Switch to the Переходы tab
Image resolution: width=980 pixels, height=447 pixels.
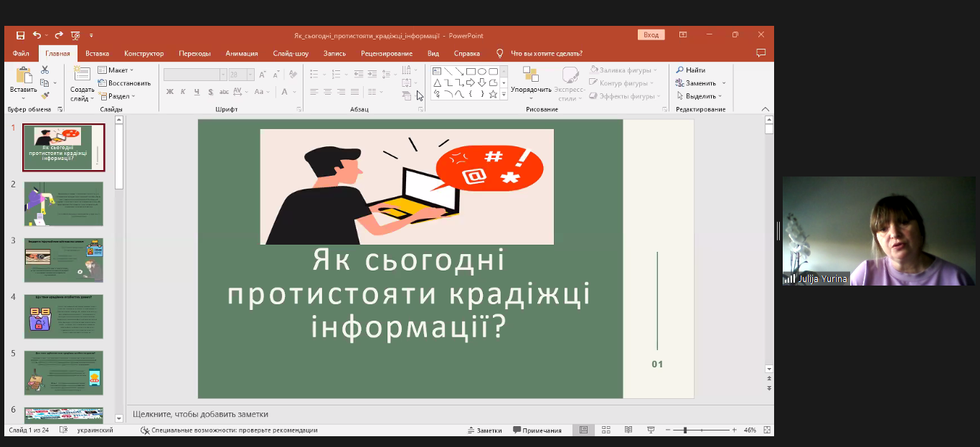tap(194, 53)
